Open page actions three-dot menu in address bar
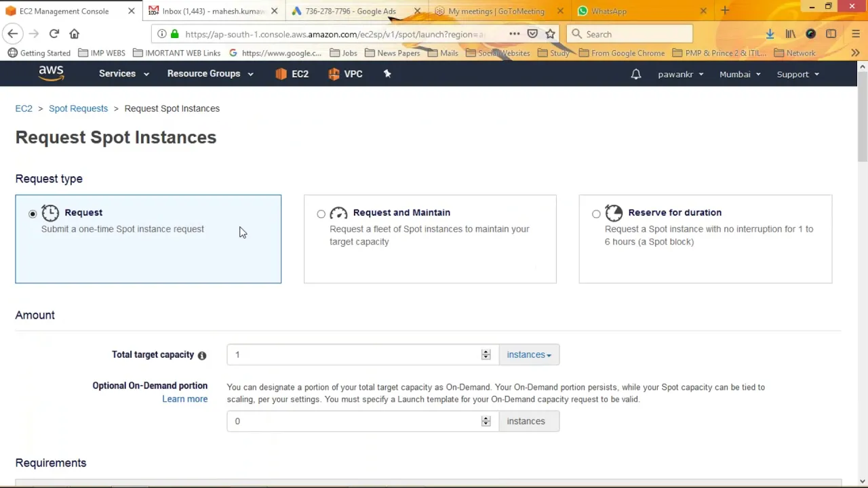This screenshot has height=488, width=868. (x=514, y=34)
